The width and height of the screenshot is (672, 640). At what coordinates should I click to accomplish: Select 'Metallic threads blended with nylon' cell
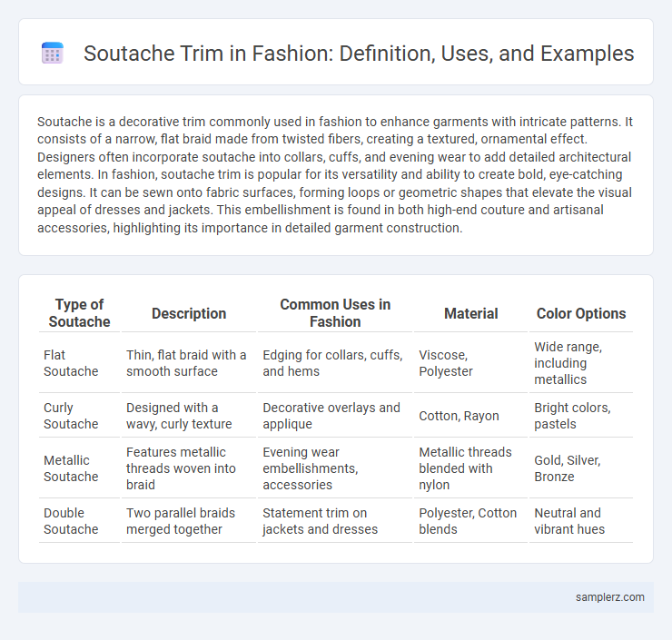pos(470,468)
